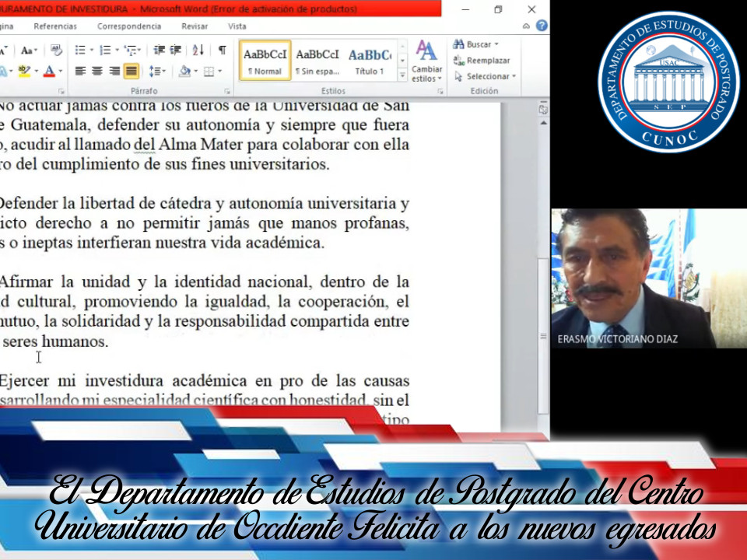Sort text with the A-Z sort icon
The width and height of the screenshot is (747, 560).
[198, 50]
